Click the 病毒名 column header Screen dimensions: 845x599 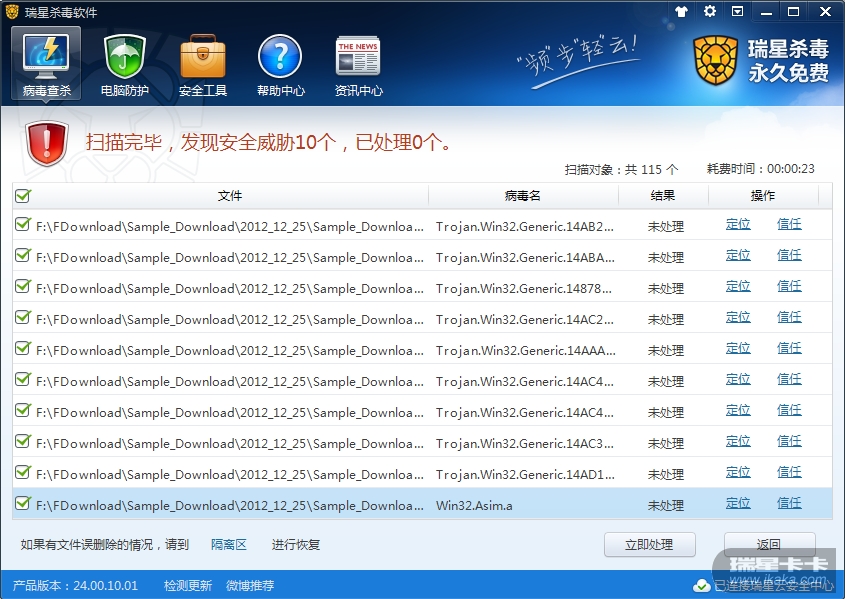[x=523, y=196]
